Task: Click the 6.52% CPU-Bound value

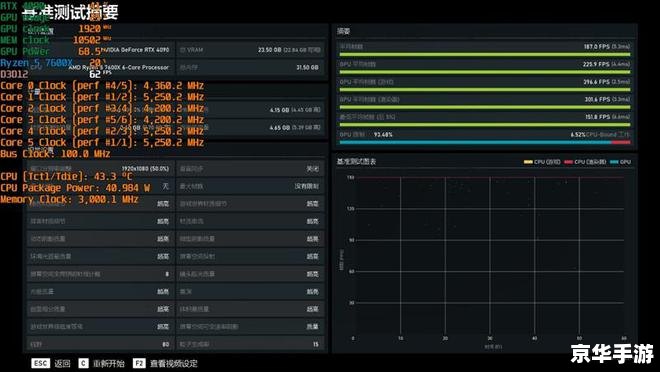Action: (x=578, y=135)
